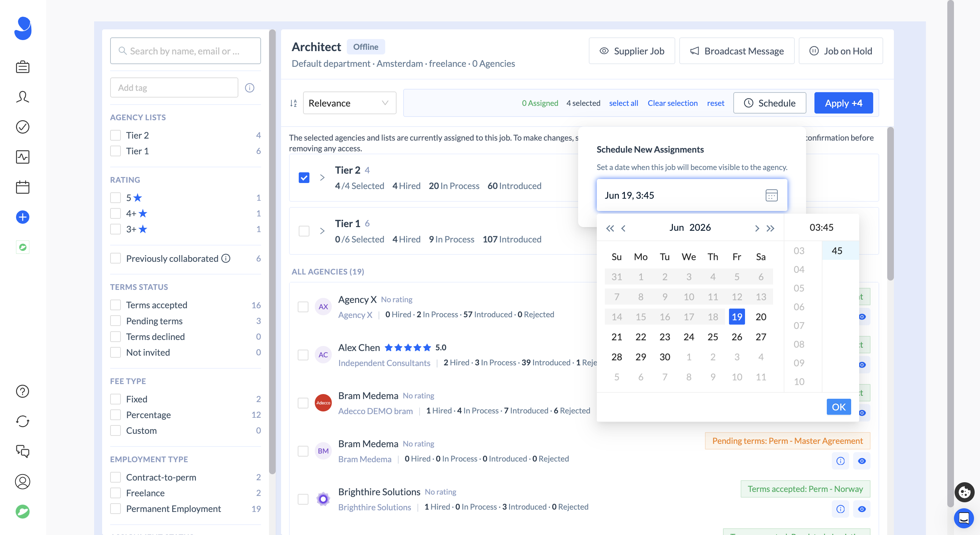Click the select all link
This screenshot has width=980, height=535.
tap(624, 103)
